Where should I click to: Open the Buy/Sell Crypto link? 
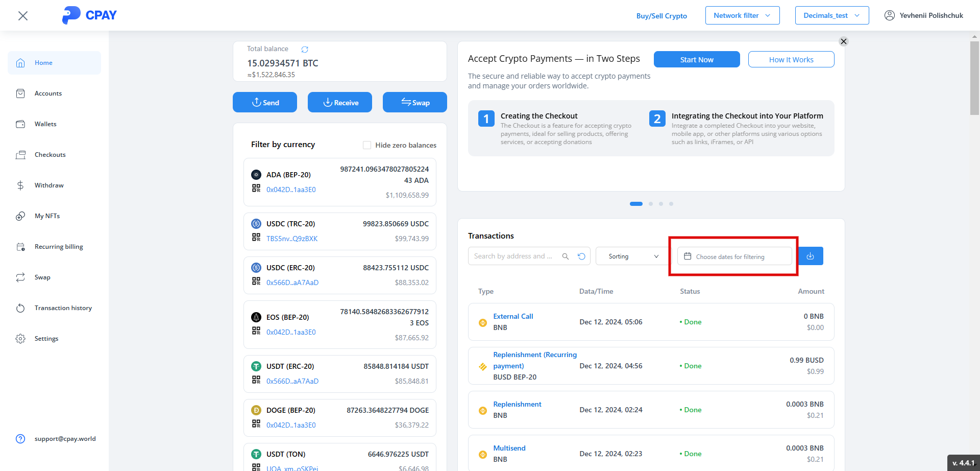pos(661,16)
